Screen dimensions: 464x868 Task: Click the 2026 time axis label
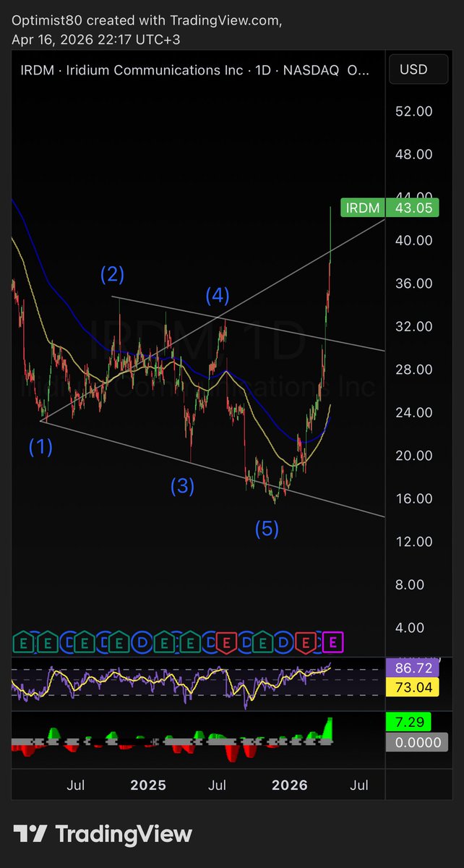tap(289, 785)
